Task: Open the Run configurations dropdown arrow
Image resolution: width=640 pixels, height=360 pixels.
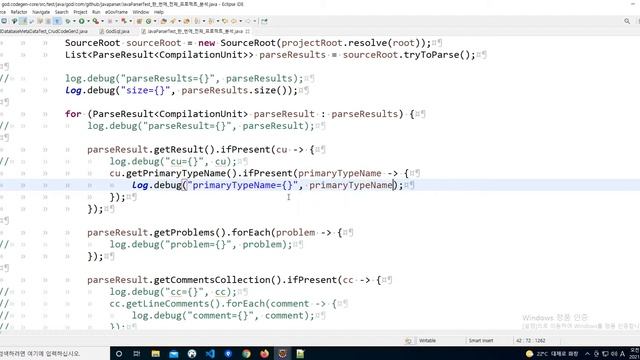Action: coord(89,21)
